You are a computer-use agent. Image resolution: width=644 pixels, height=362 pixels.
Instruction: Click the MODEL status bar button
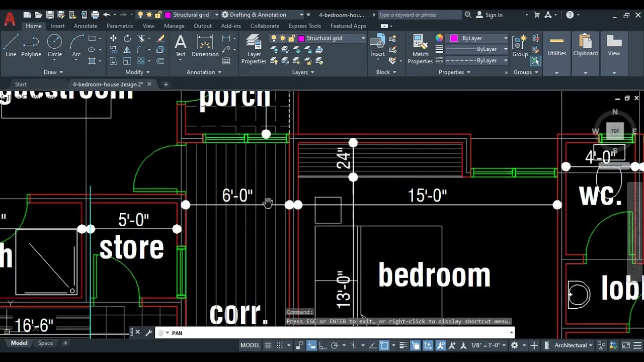(250, 345)
